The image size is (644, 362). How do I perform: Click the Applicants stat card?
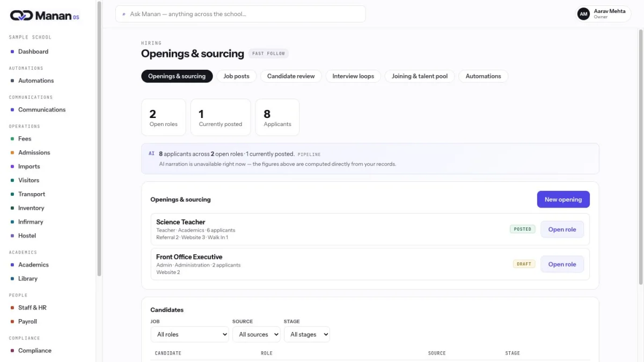(x=277, y=117)
